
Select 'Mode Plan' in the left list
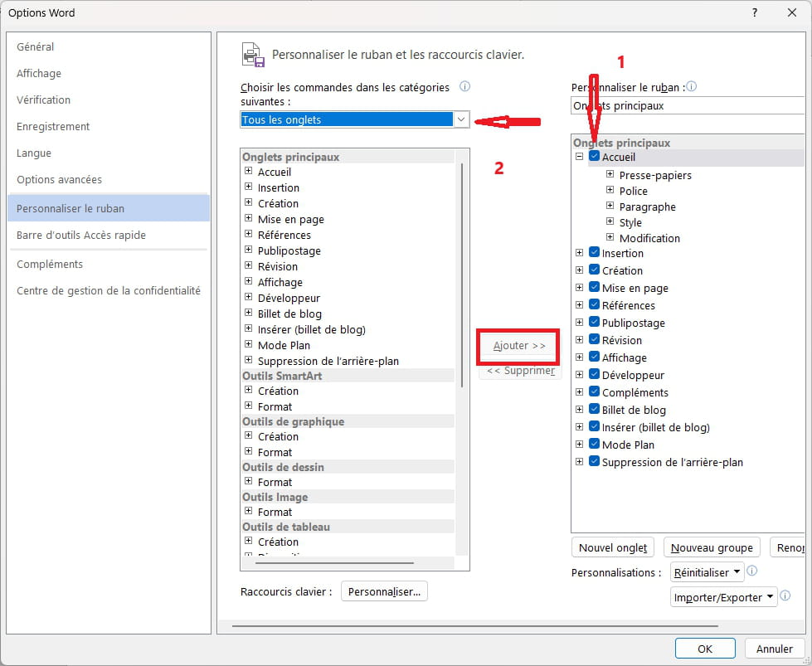284,345
